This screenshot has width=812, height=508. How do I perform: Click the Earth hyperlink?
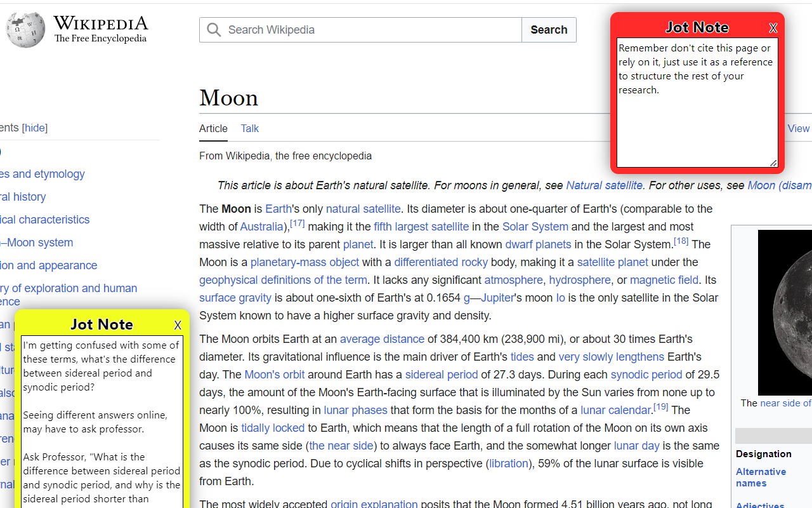click(x=278, y=209)
